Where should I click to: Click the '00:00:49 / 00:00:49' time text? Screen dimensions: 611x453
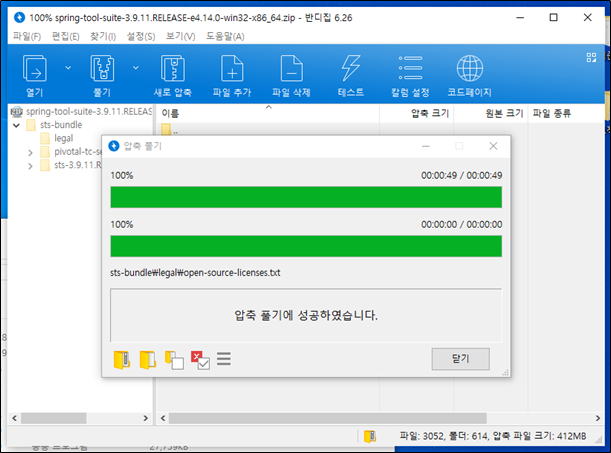click(x=461, y=175)
